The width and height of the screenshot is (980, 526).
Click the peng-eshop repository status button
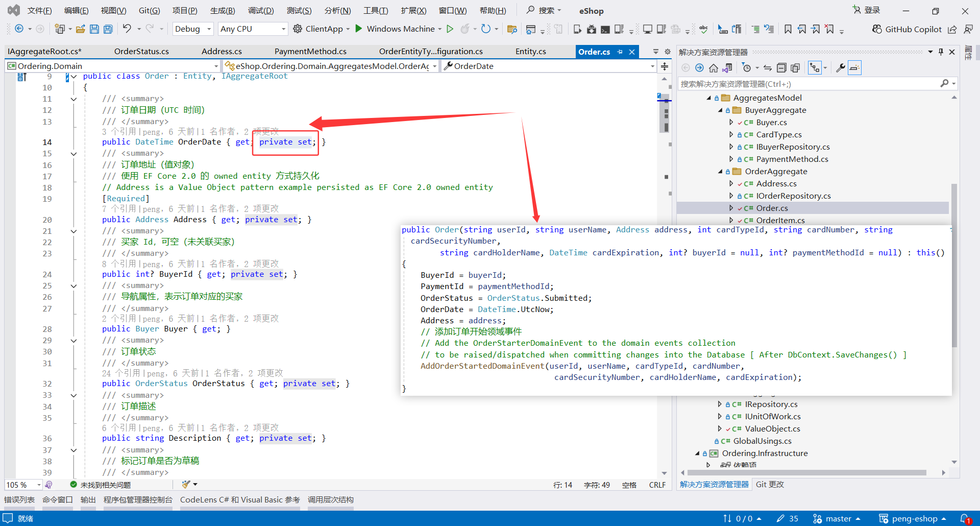(913, 519)
